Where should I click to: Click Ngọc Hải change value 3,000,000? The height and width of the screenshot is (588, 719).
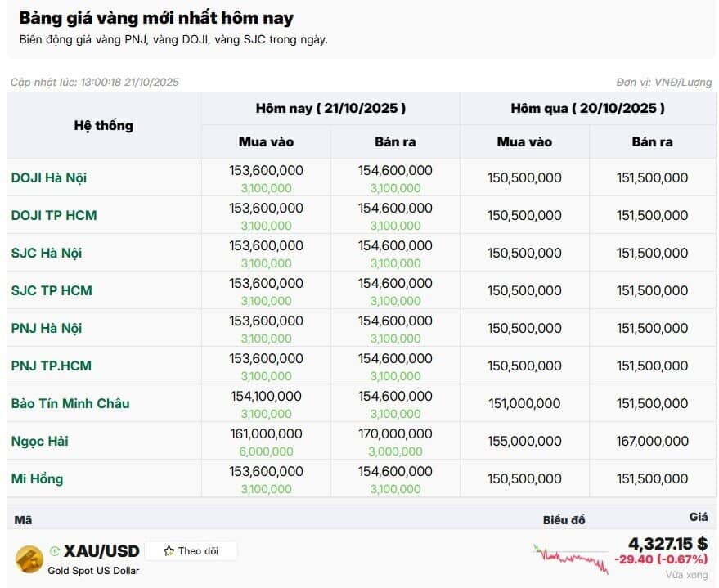pyautogui.click(x=395, y=451)
